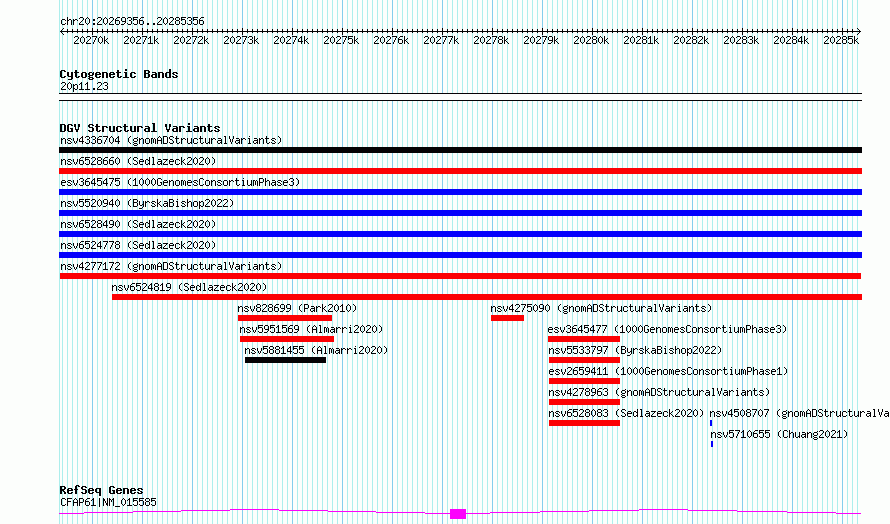890x524 pixels.
Task: Click the blue bar under nsv6524778
Action: 460,255
